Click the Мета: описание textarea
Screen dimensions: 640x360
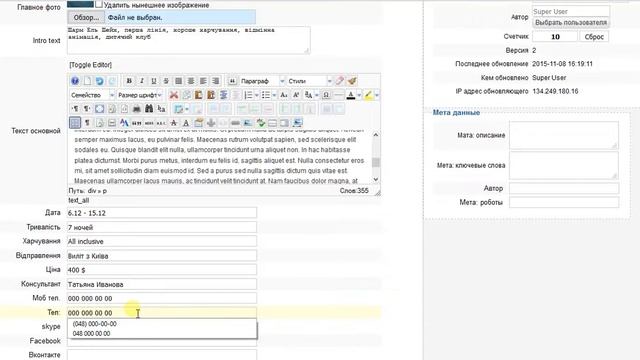pyautogui.click(x=564, y=135)
